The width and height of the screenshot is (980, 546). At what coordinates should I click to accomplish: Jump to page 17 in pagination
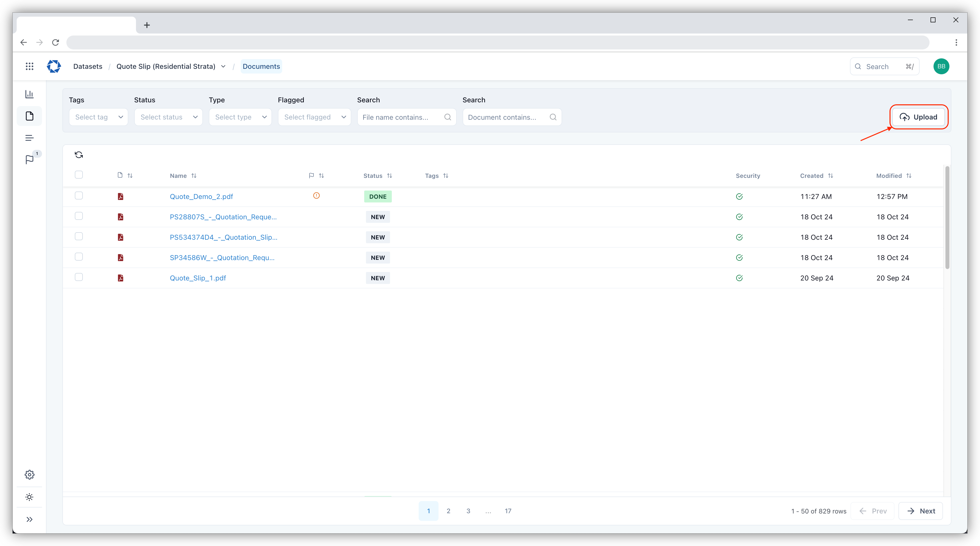click(x=508, y=511)
